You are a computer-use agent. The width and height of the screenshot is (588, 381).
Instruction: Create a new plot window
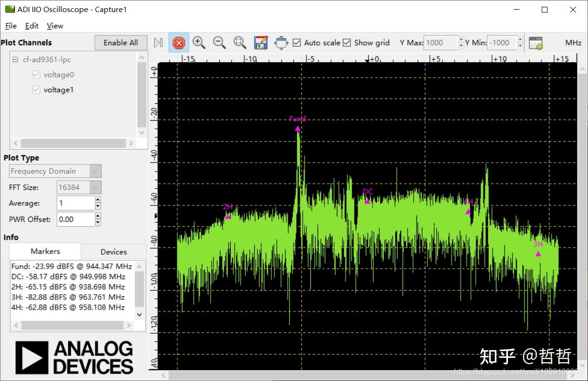(535, 43)
